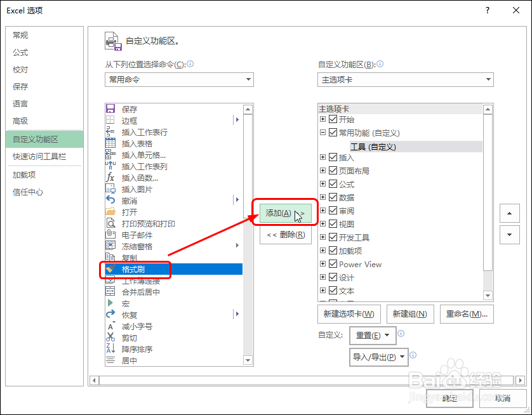Click the main tabs list scrollbar thumb
The image size is (532, 415).
488,192
